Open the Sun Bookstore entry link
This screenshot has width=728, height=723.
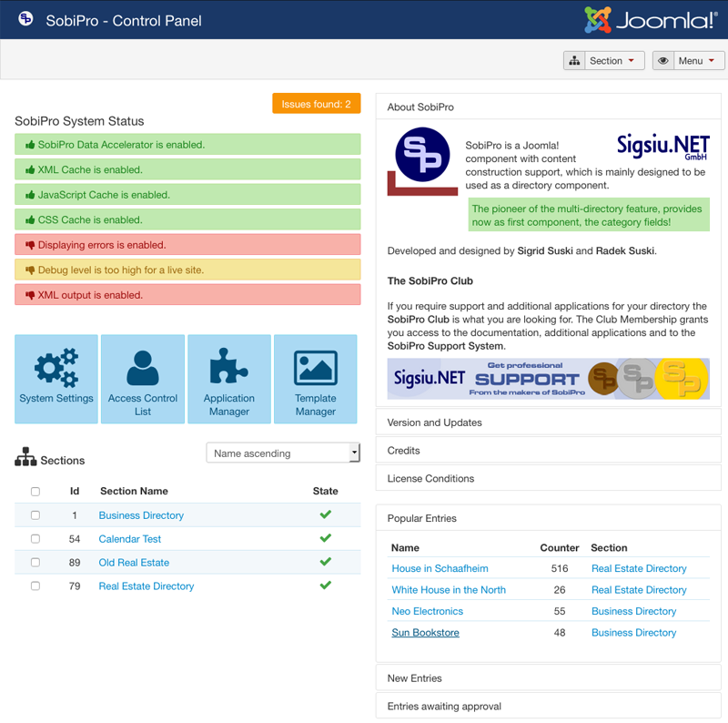[425, 633]
